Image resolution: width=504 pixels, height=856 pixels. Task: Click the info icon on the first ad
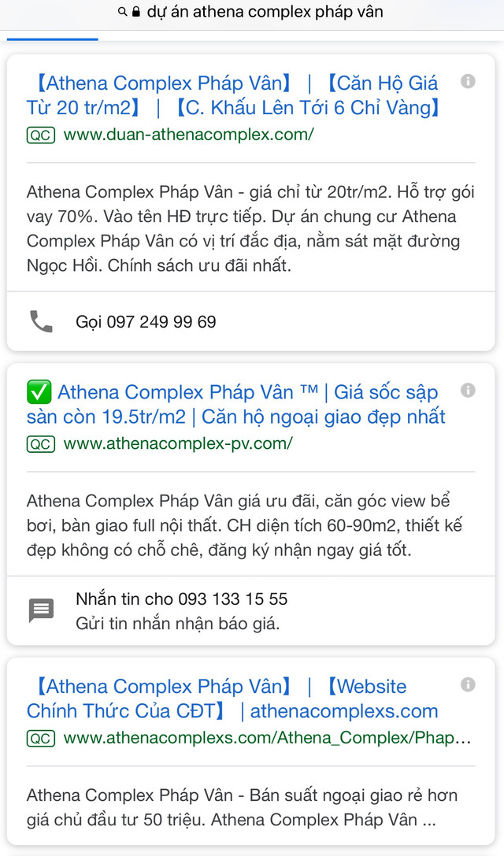(468, 82)
